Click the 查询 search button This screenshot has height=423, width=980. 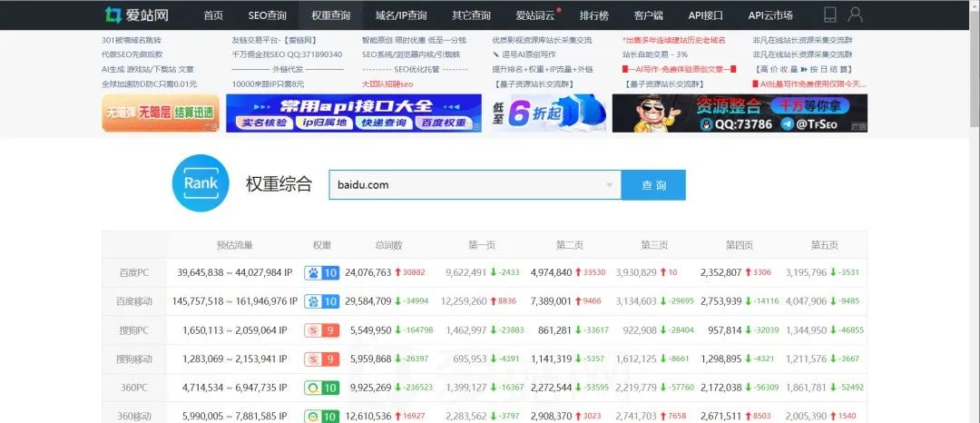[653, 185]
